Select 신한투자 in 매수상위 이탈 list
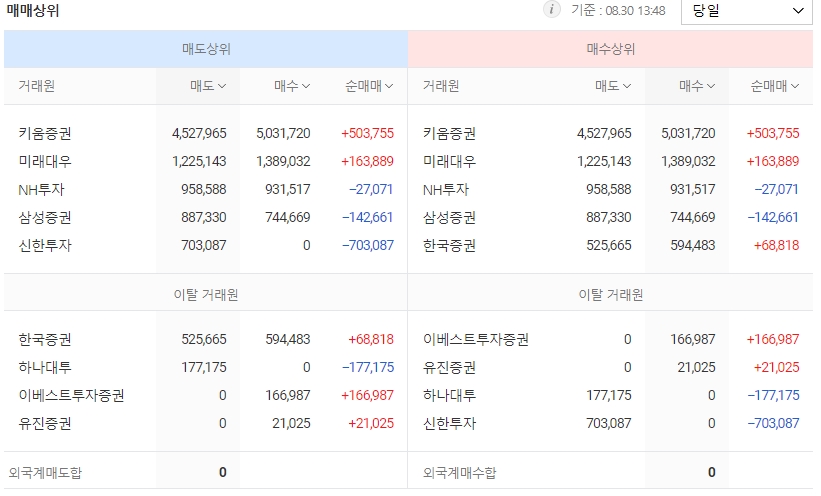 (449, 424)
